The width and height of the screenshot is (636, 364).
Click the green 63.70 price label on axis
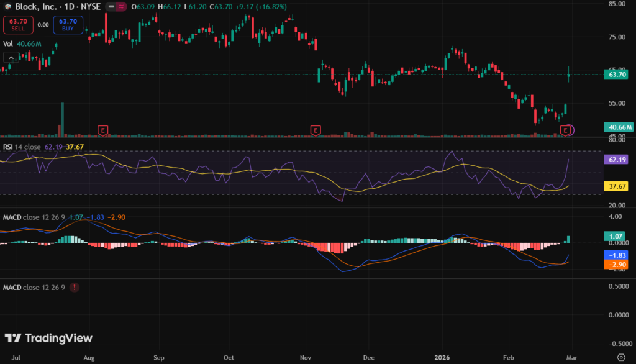pos(617,75)
